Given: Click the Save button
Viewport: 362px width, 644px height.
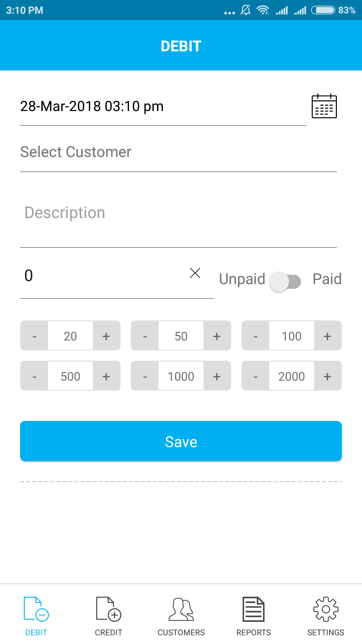Looking at the screenshot, I should tap(181, 441).
